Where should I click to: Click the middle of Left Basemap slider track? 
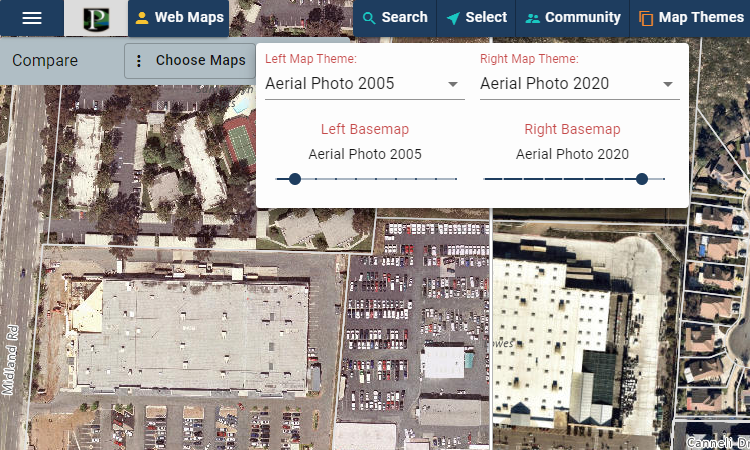[366, 179]
